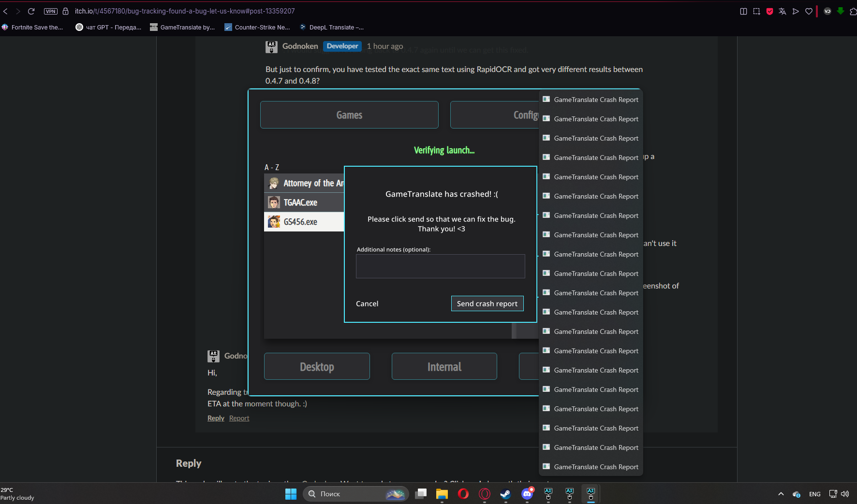857x504 pixels.
Task: Open the split screen icon in toolbar
Action: tap(743, 11)
